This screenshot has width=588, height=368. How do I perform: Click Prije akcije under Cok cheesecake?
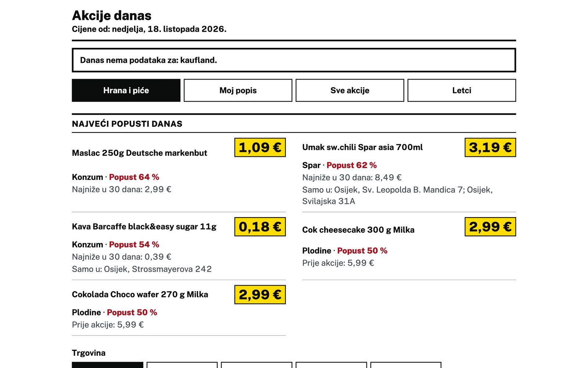[338, 263]
